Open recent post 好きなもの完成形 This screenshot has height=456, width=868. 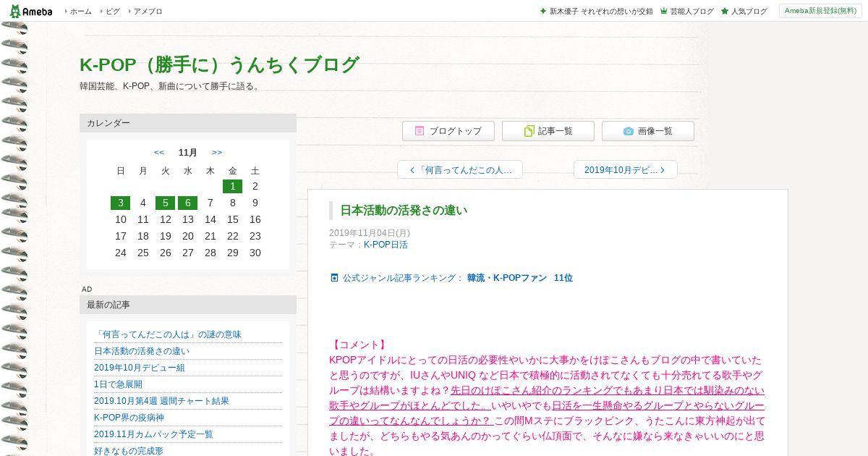(x=129, y=451)
